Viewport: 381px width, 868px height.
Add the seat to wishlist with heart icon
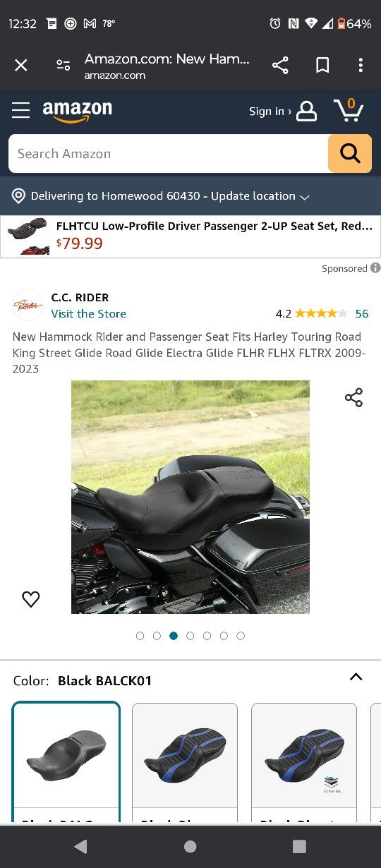coord(30,599)
